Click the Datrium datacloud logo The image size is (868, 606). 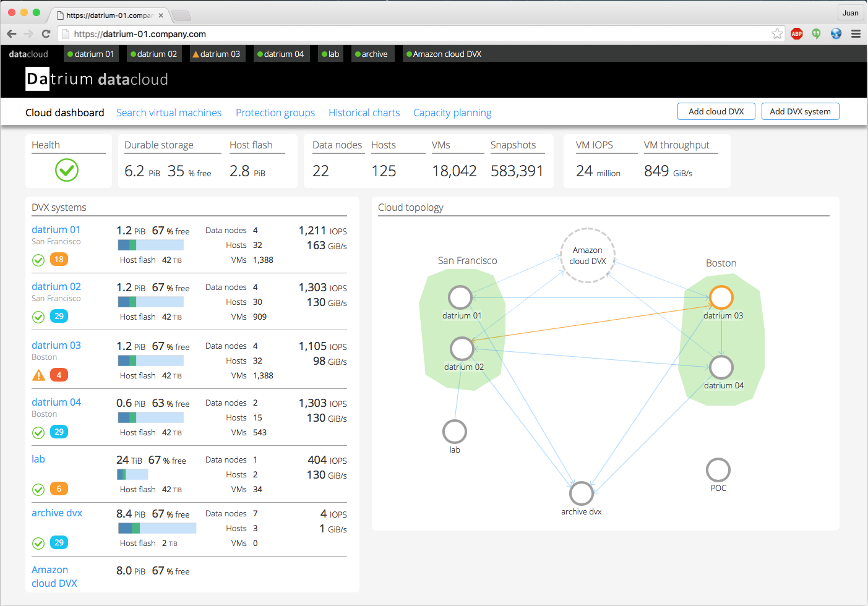tap(97, 79)
